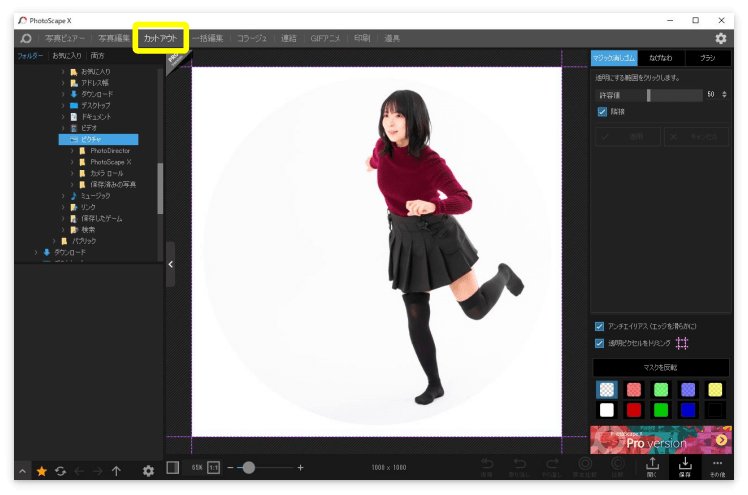Open the その他 (more) three-dot menu
748x495 pixels.
(717, 467)
